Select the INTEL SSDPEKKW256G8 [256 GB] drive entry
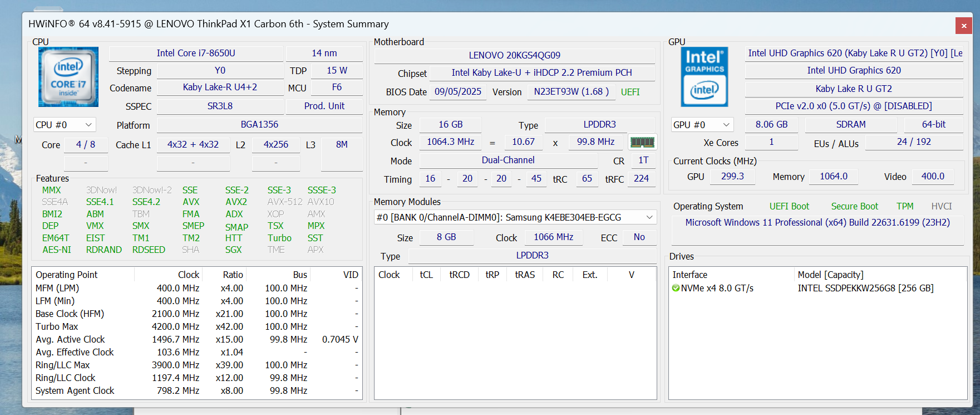This screenshot has height=415, width=980. [865, 289]
